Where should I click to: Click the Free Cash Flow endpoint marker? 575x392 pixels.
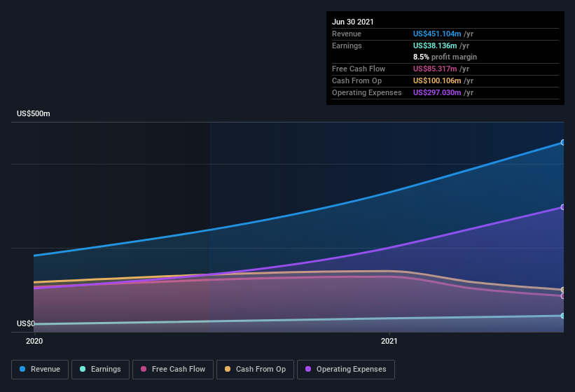pos(563,296)
